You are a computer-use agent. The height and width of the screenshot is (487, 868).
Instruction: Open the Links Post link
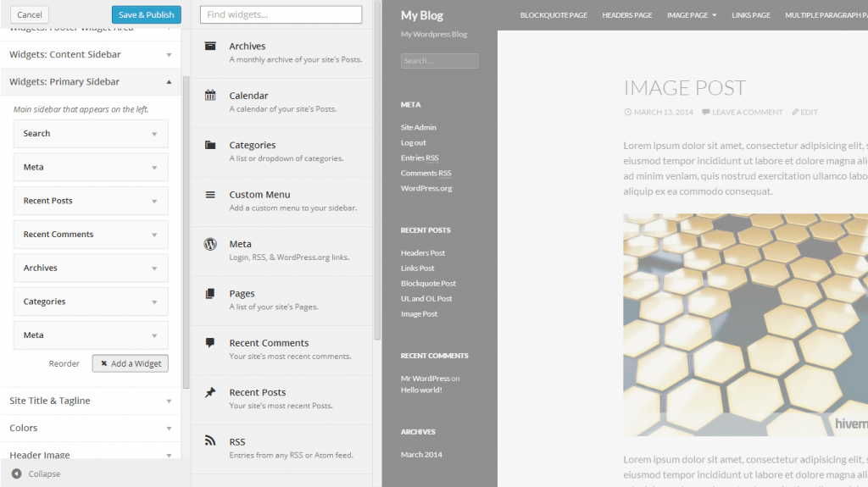pyautogui.click(x=417, y=268)
